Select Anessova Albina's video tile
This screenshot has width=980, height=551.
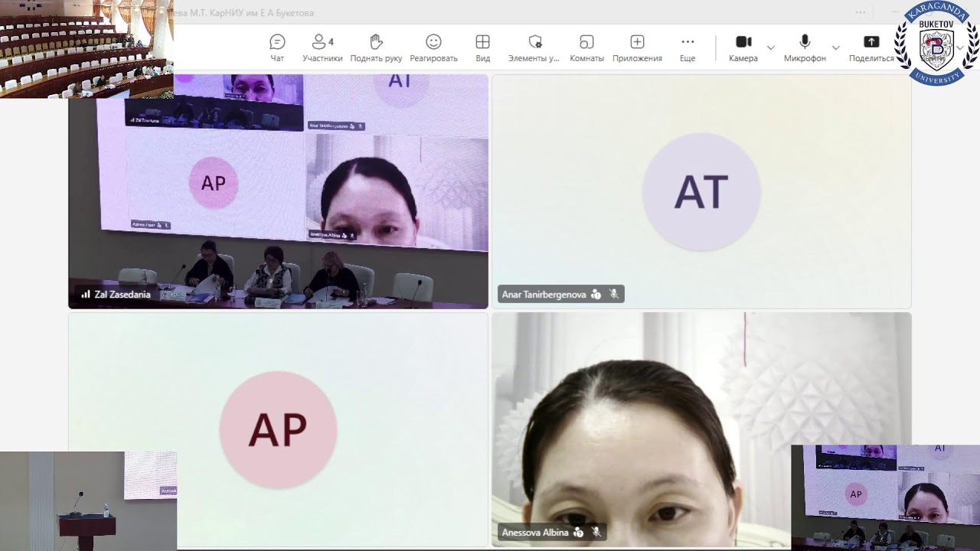click(701, 429)
